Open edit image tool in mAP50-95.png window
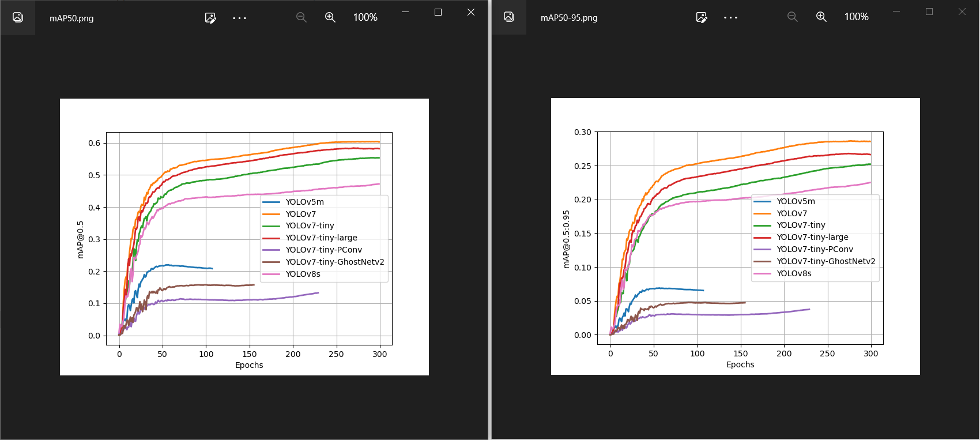 tap(702, 17)
